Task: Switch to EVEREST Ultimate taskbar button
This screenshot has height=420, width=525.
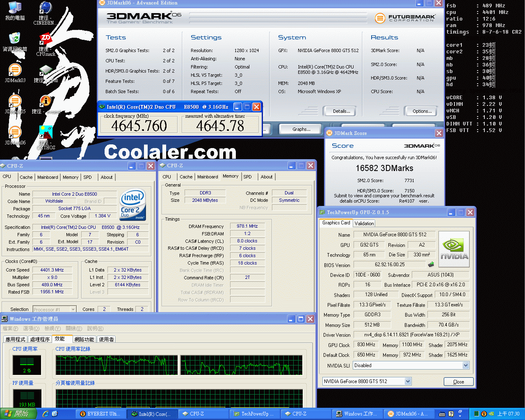Action: pos(101,414)
